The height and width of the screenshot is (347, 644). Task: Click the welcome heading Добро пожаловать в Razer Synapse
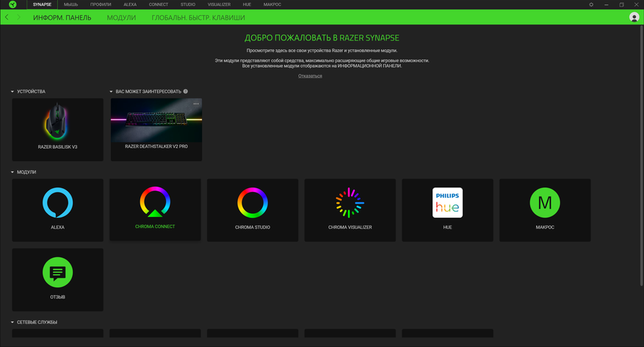322,37
